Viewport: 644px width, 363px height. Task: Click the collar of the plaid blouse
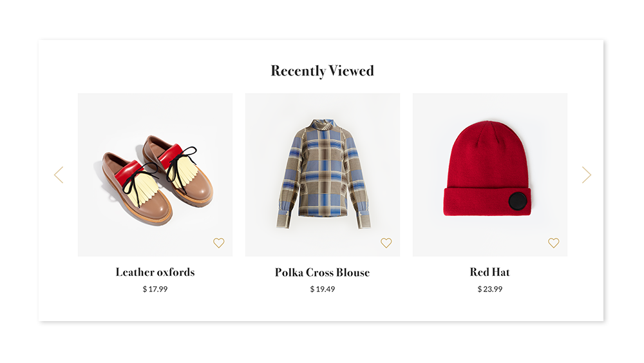[x=324, y=124]
